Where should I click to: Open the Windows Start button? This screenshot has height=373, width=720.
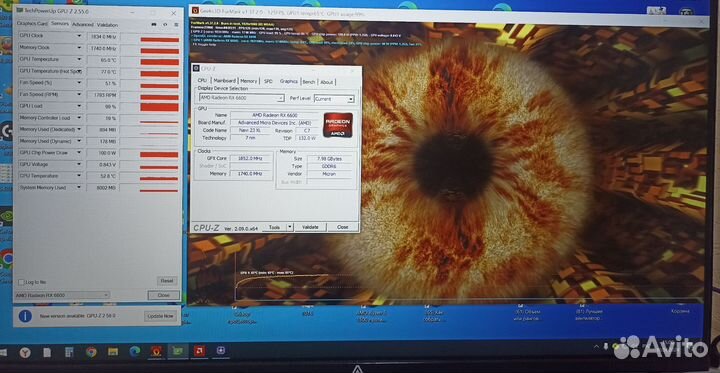pos(4,352)
